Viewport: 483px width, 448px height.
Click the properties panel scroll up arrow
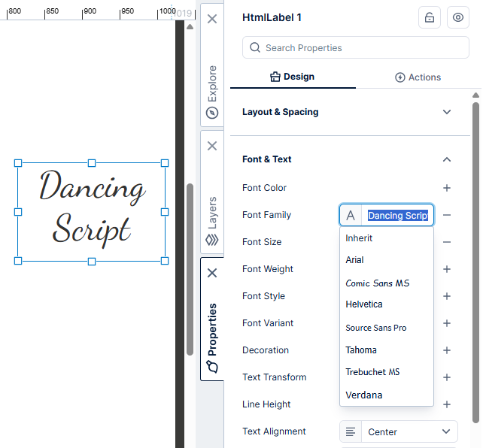pos(476,95)
